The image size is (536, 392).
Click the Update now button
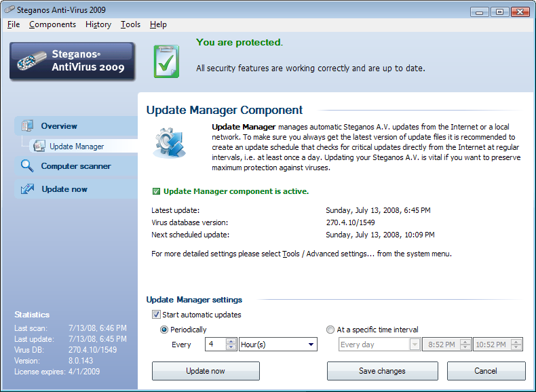[x=206, y=371]
